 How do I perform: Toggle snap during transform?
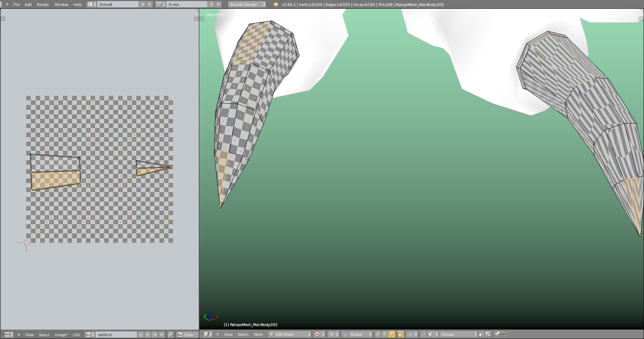tap(423, 334)
